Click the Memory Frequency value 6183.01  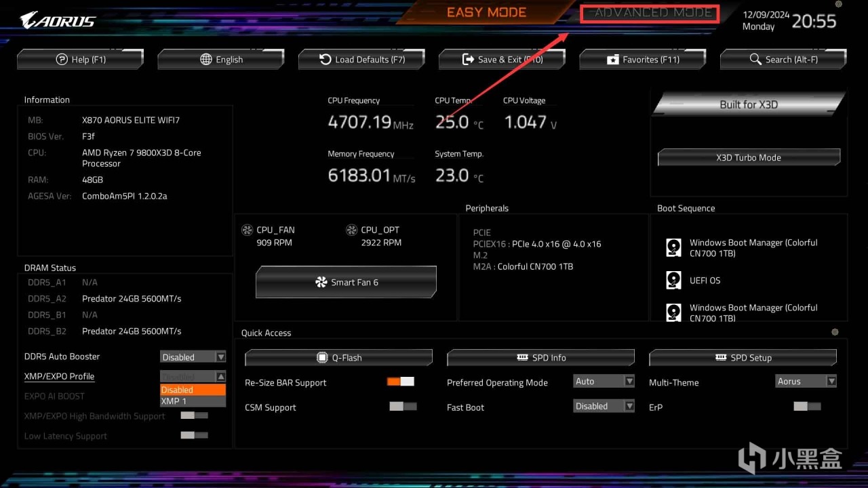coord(360,176)
